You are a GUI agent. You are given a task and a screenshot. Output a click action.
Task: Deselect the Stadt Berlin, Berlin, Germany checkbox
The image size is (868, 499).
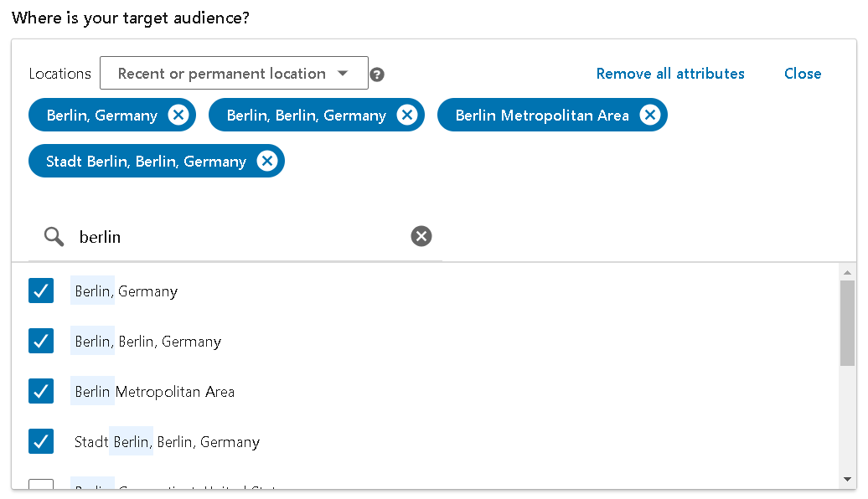pos(41,442)
